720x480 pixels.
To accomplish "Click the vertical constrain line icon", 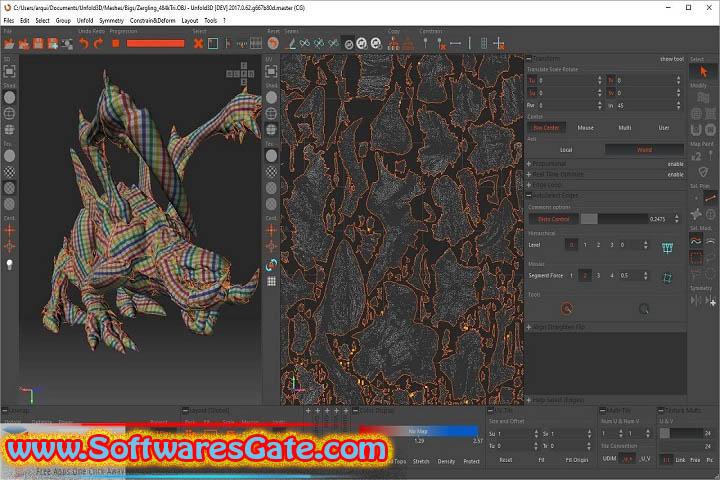I will pyautogui.click(x=469, y=44).
